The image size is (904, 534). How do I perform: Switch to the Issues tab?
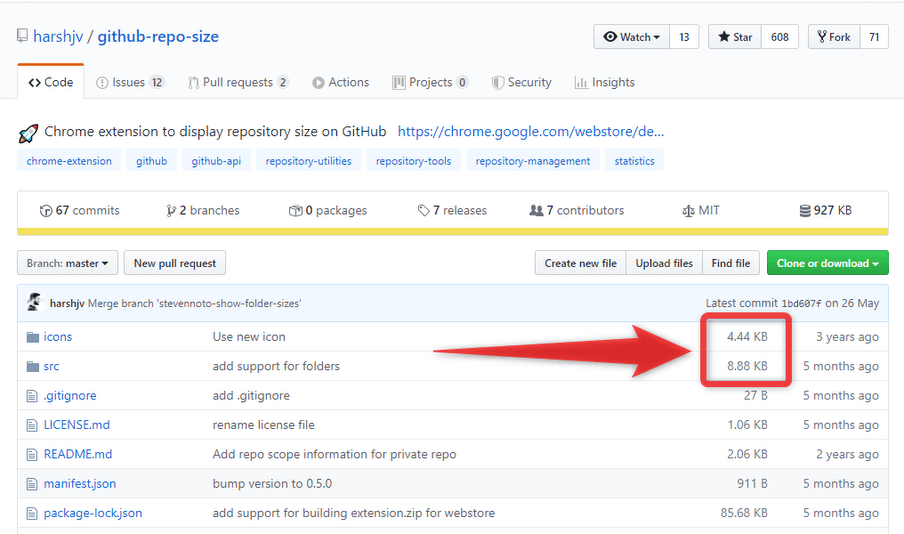point(130,82)
